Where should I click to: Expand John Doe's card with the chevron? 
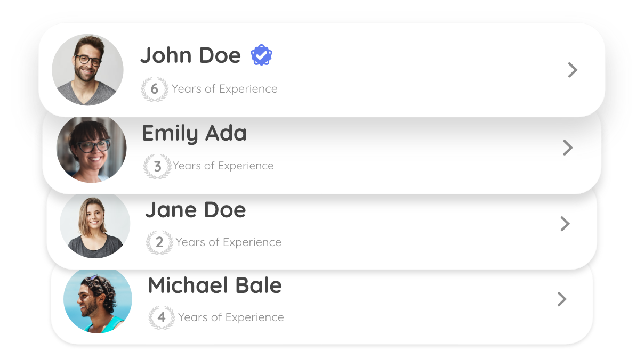point(573,70)
